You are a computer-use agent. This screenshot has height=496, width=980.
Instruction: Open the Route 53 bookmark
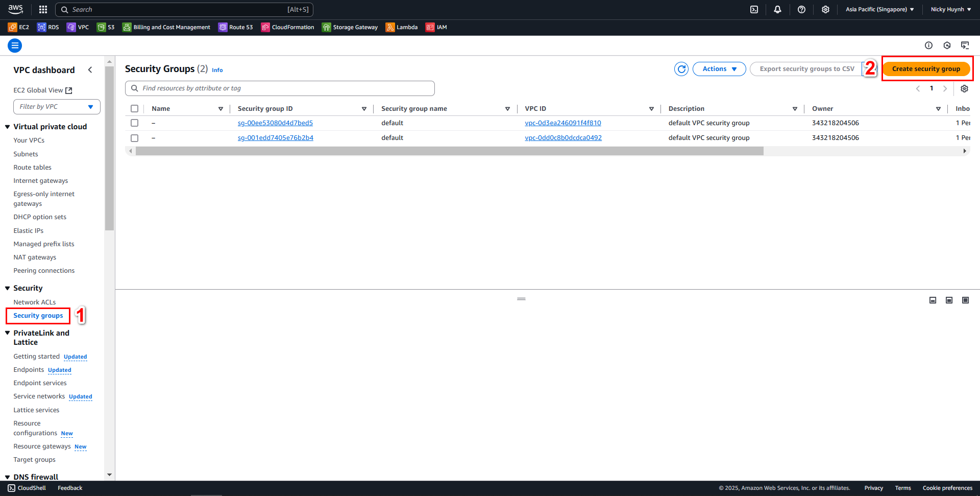(x=236, y=28)
